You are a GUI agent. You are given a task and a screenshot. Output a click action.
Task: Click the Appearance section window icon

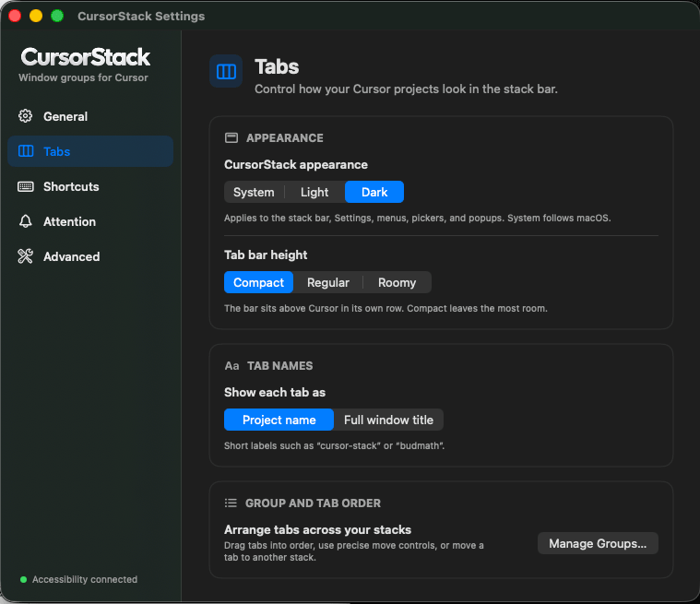[231, 138]
